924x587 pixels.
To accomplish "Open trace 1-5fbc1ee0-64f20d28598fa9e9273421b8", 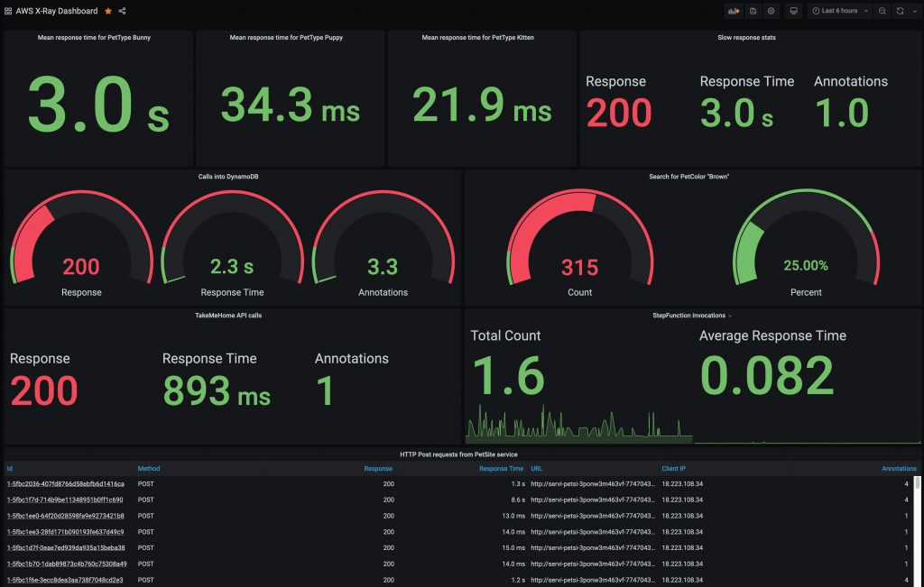I will (x=65, y=516).
